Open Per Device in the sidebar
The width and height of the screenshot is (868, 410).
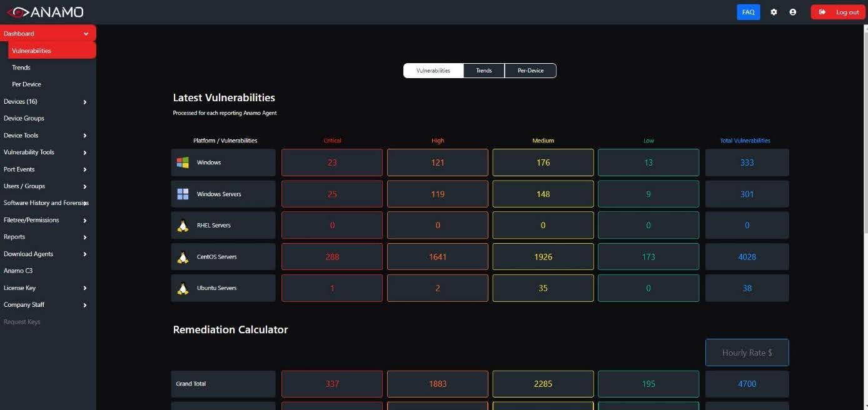click(x=26, y=84)
